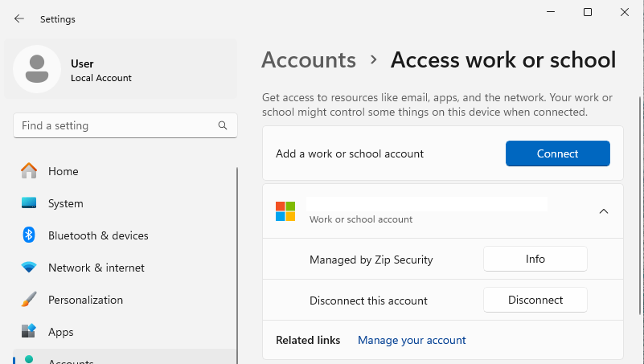Click Info for Managed by Zip Security

coord(535,260)
